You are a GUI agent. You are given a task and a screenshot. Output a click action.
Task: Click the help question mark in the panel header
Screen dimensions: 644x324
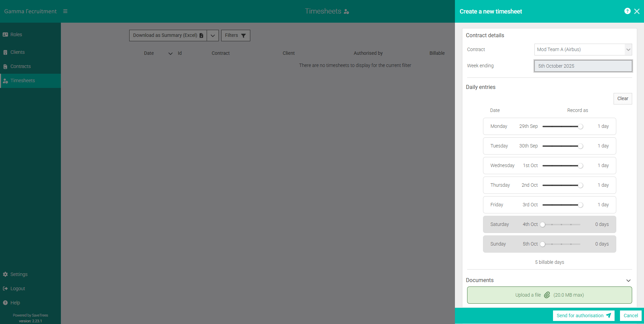(x=627, y=11)
